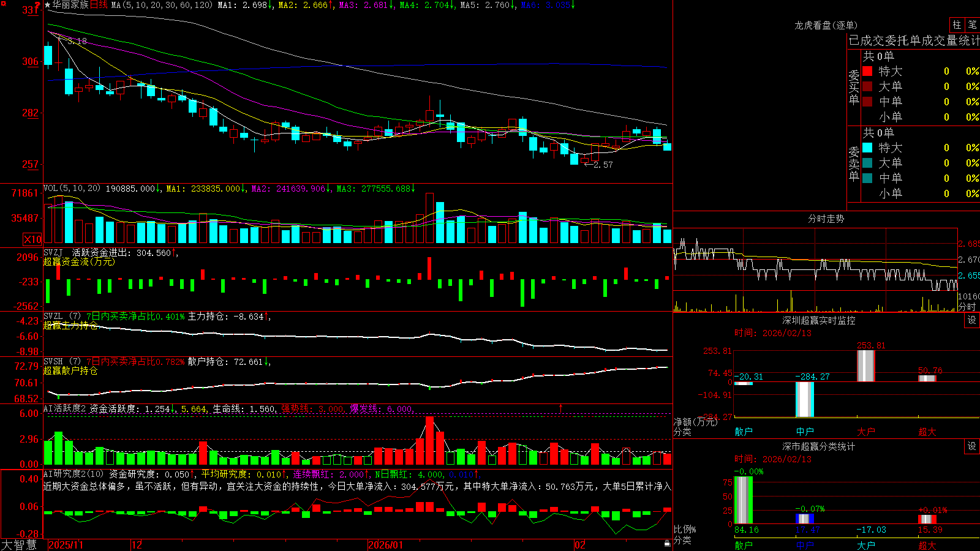Click the cyan 特大 sell-order swatch
The width and height of the screenshot is (980, 551).
pos(867,148)
